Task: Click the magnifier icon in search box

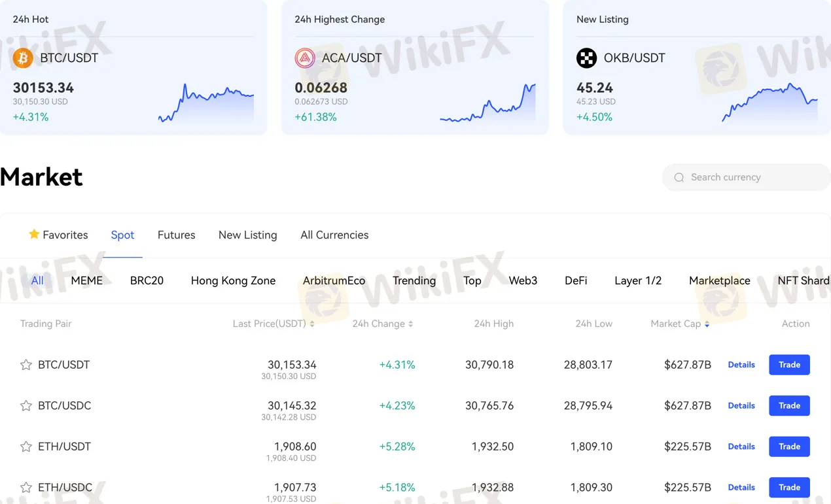Action: 679,177
